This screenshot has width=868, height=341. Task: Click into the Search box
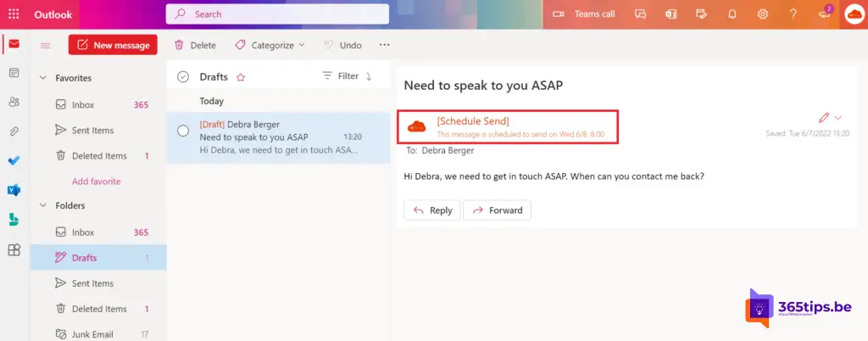pyautogui.click(x=278, y=14)
